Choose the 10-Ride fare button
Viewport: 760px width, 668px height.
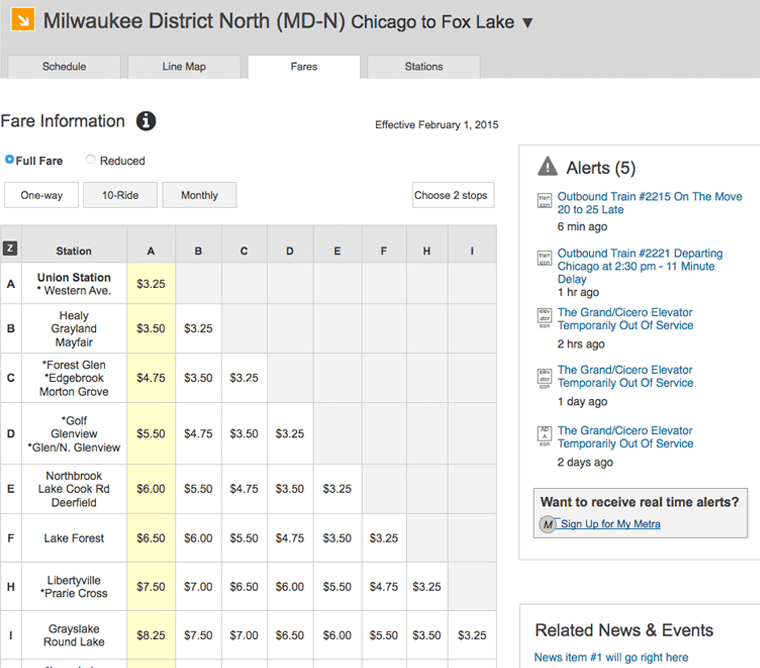tap(120, 195)
